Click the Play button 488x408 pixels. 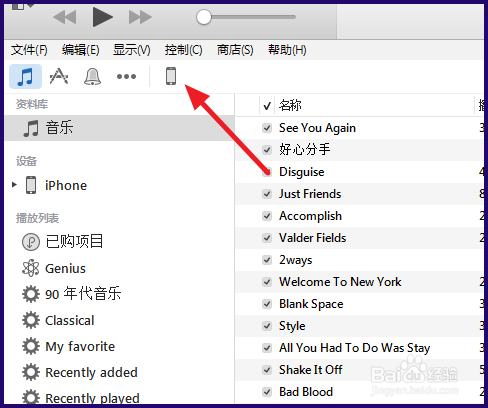(102, 17)
